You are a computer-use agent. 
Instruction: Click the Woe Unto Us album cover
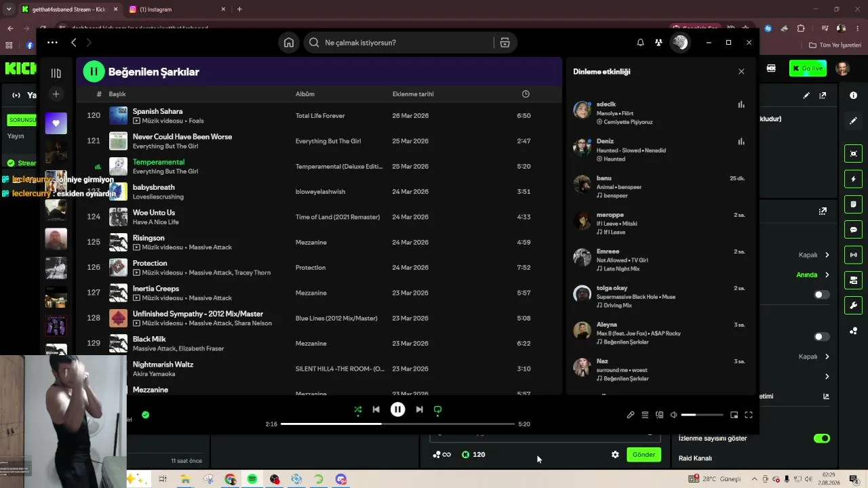coord(118,217)
